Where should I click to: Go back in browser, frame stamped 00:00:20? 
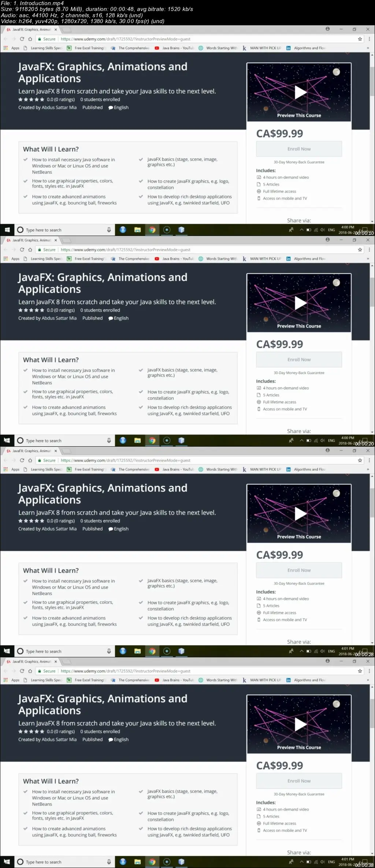point(5,250)
